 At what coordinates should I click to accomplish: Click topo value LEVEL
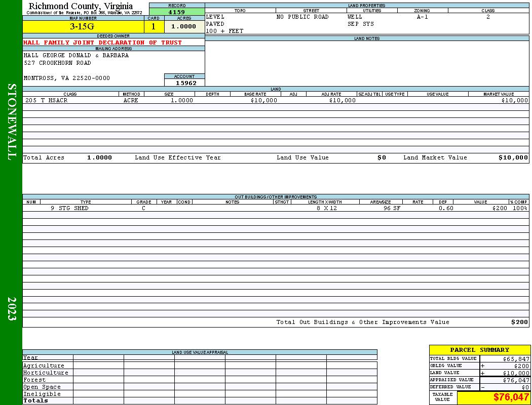click(215, 17)
